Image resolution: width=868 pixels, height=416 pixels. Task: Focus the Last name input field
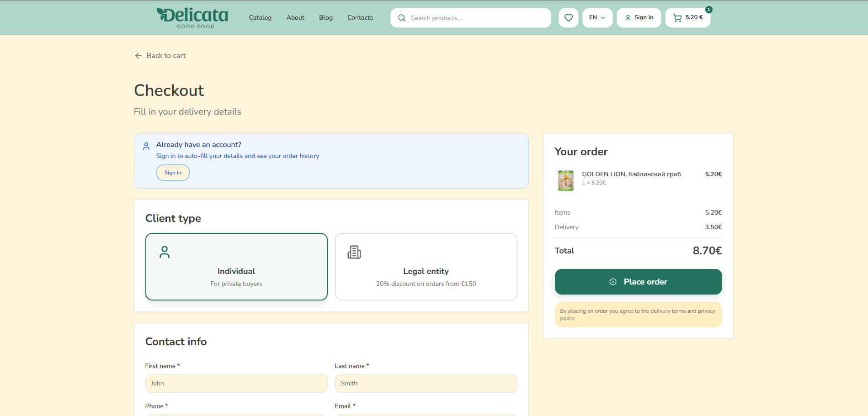[x=426, y=384]
